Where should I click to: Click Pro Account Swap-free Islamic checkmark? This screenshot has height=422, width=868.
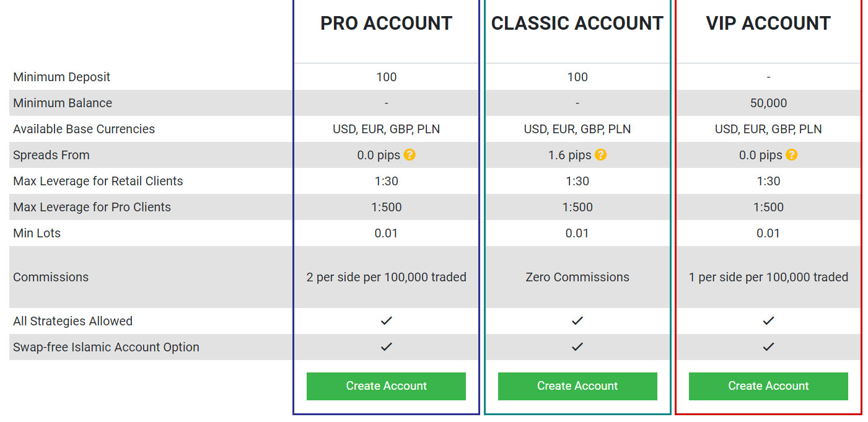tap(387, 347)
